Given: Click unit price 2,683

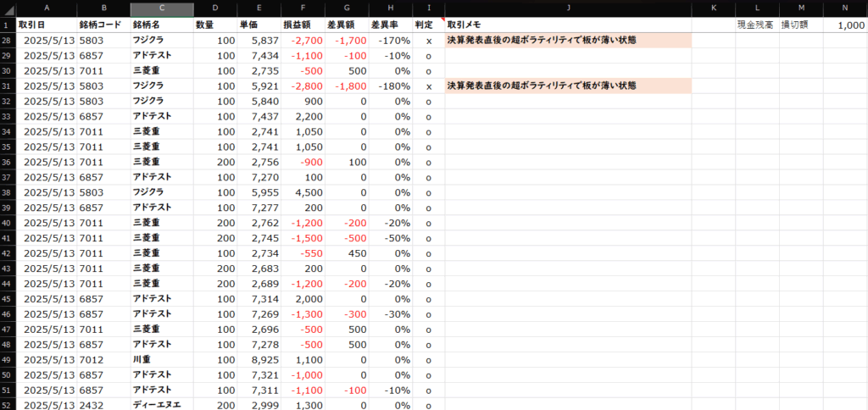Looking at the screenshot, I should [259, 269].
